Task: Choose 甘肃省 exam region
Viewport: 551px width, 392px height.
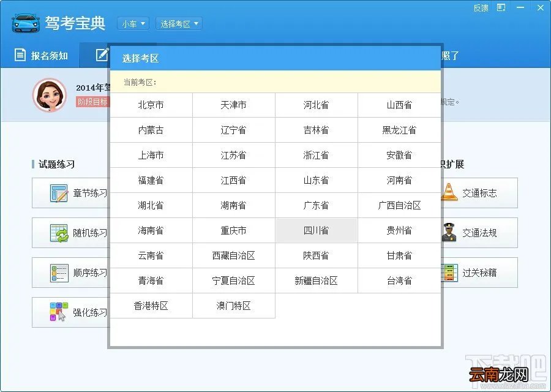Action: pos(399,255)
